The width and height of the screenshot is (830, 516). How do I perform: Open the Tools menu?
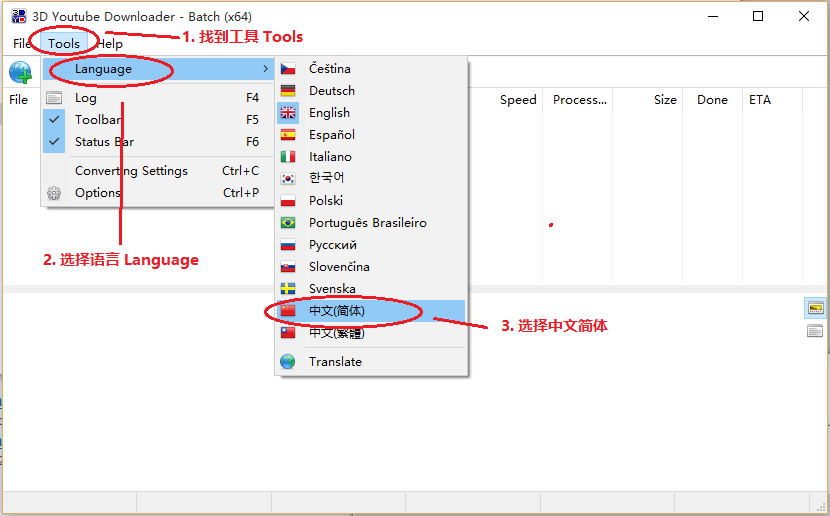click(x=64, y=44)
